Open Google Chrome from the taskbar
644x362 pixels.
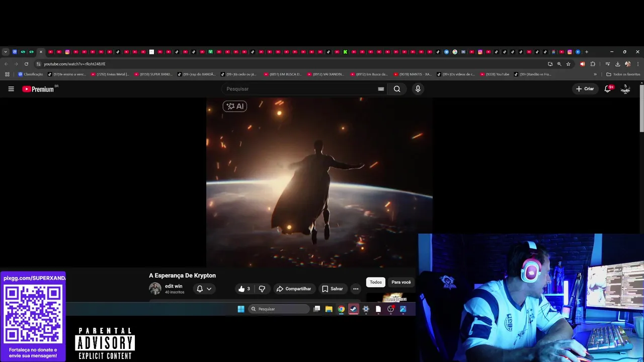341,309
